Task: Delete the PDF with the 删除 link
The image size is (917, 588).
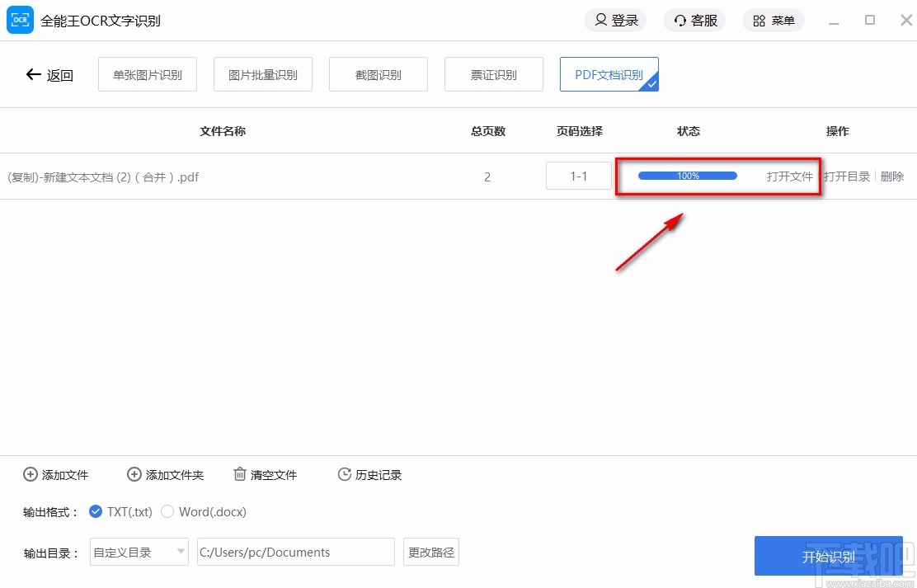Action: coord(892,176)
